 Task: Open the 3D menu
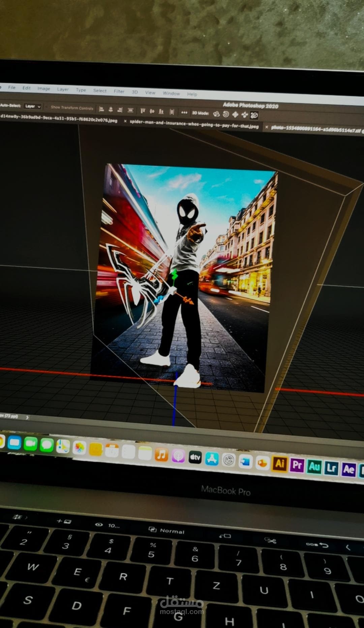(x=135, y=92)
